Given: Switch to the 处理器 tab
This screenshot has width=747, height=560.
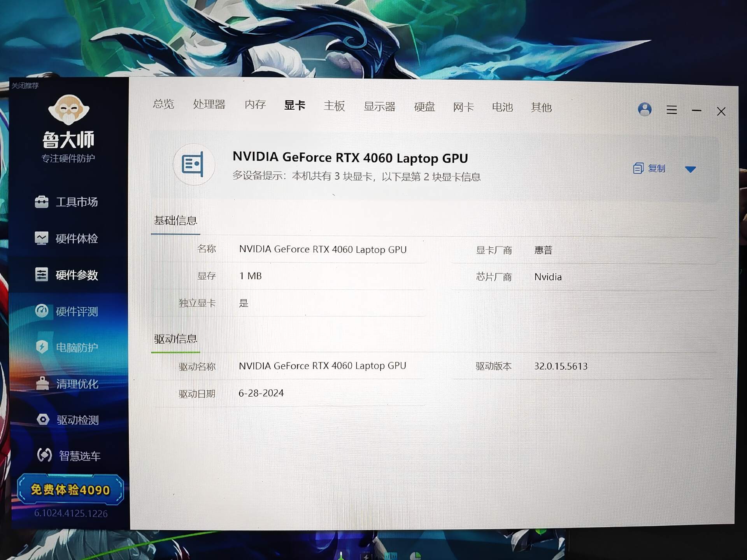Looking at the screenshot, I should coord(209,104).
